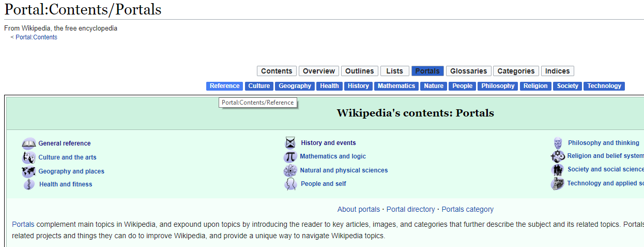
Task: Click the Nature subtopic button
Action: point(434,86)
